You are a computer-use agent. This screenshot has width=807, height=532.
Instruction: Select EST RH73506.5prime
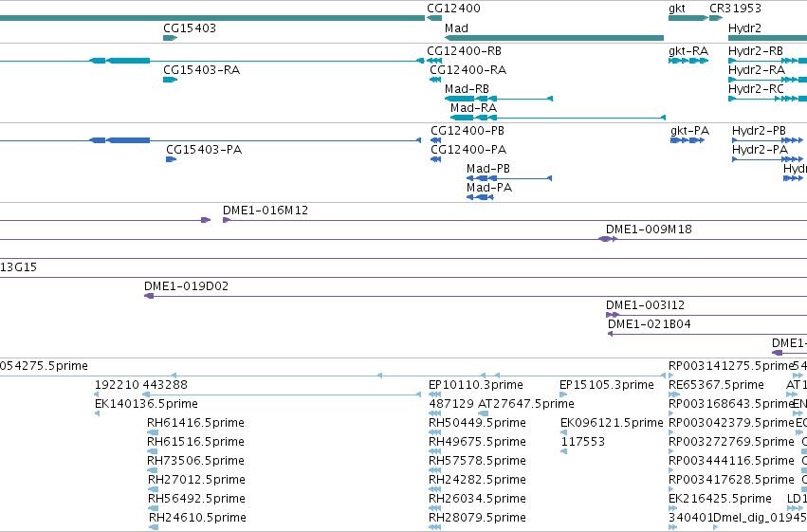(x=195, y=461)
